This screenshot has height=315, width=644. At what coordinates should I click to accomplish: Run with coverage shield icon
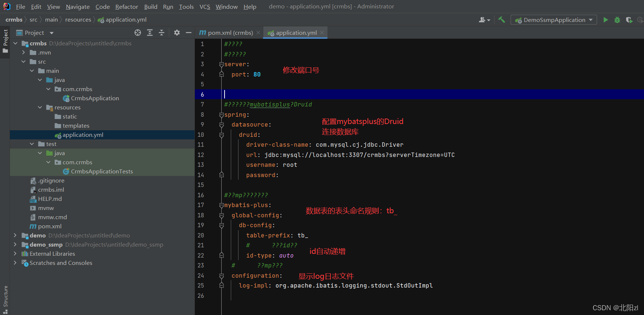coord(629,20)
